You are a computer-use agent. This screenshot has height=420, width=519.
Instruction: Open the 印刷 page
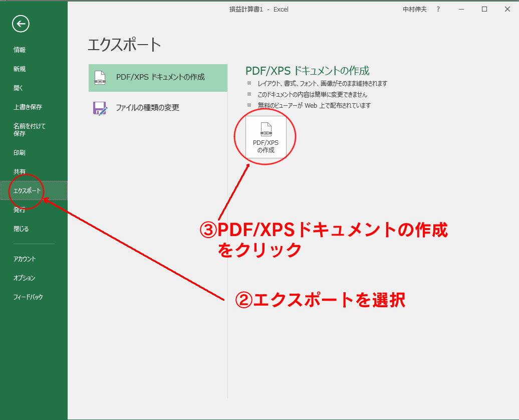[x=20, y=153]
